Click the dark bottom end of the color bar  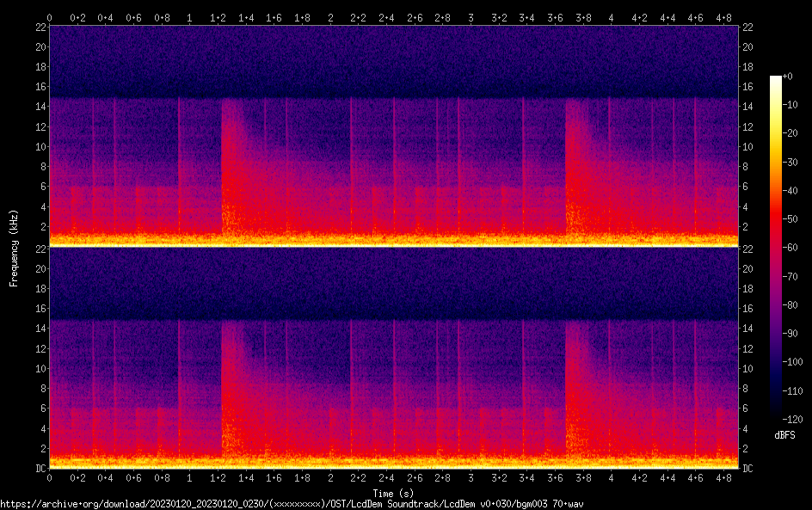[x=776, y=416]
